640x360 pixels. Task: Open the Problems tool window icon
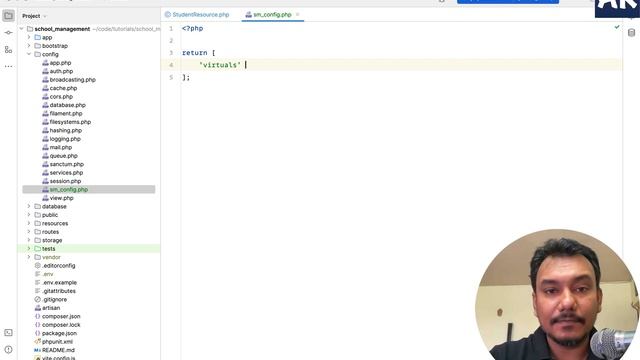[8, 349]
